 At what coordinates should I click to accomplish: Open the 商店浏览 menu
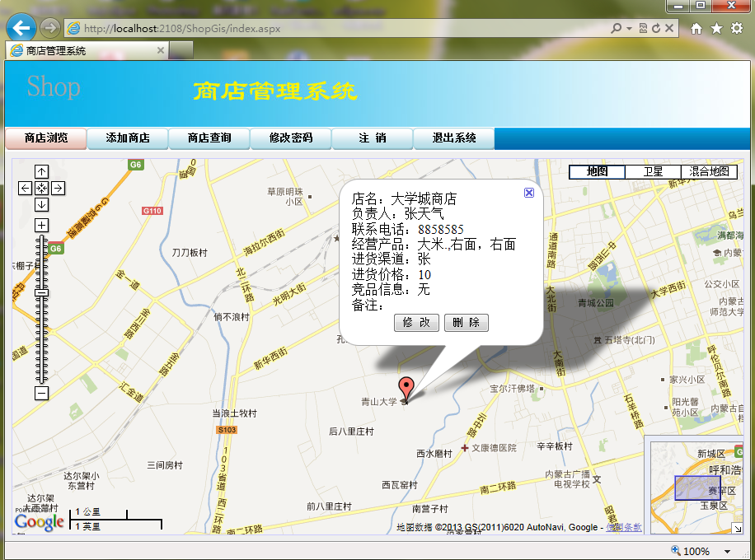46,138
